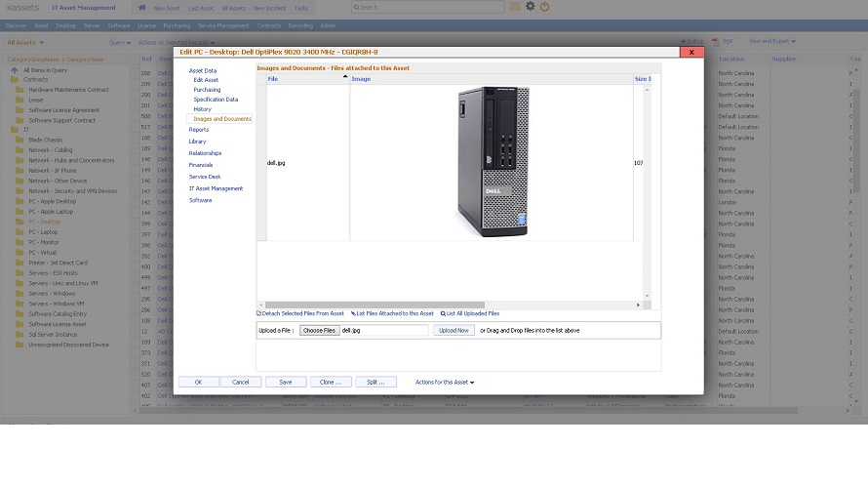Viewport: 868px width, 488px height.
Task: Click the Dell computer image thumbnail
Action: tap(492, 162)
